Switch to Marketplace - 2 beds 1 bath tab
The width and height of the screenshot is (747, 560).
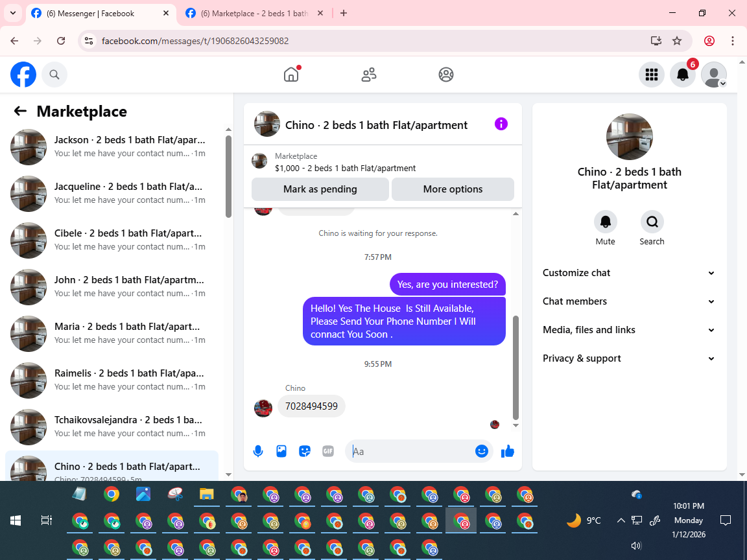click(x=254, y=14)
